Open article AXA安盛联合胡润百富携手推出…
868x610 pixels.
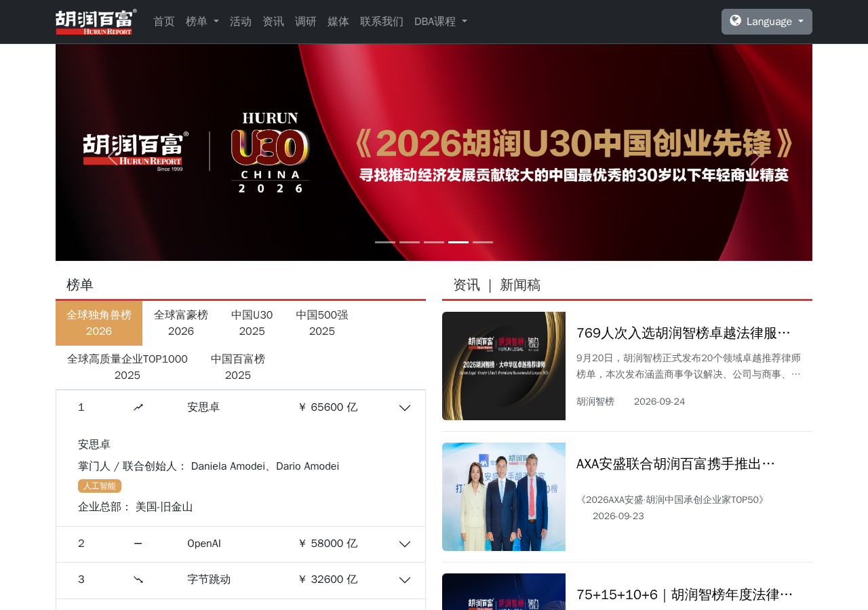(x=675, y=464)
